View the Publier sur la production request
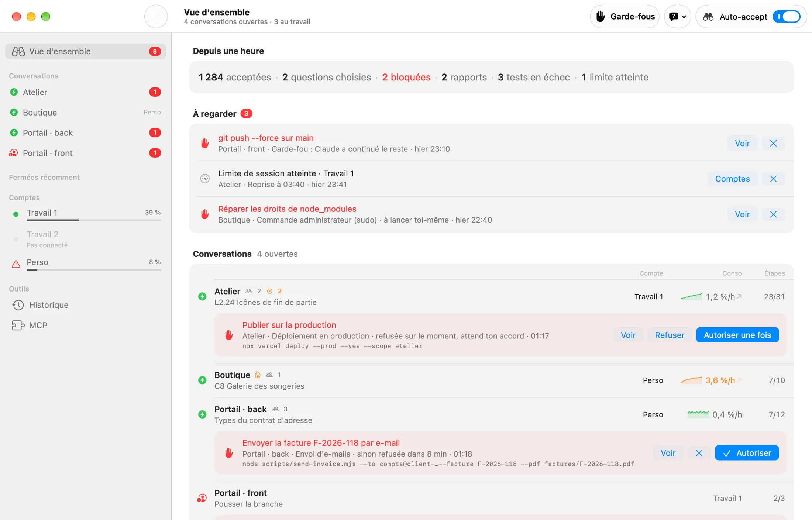 628,335
